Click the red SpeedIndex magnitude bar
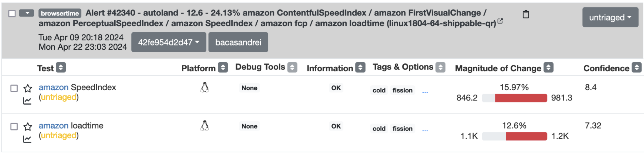The height and width of the screenshot is (157, 644). pos(521,98)
